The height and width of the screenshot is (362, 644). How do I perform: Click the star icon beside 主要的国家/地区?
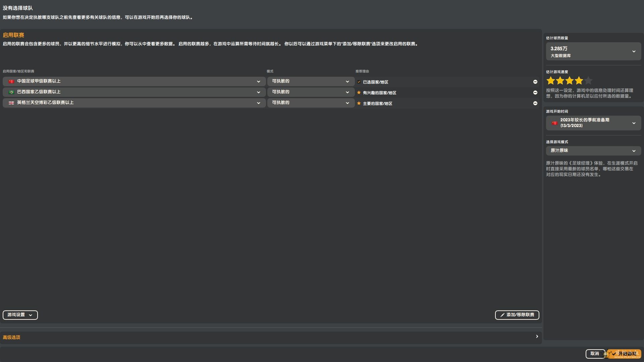point(359,103)
